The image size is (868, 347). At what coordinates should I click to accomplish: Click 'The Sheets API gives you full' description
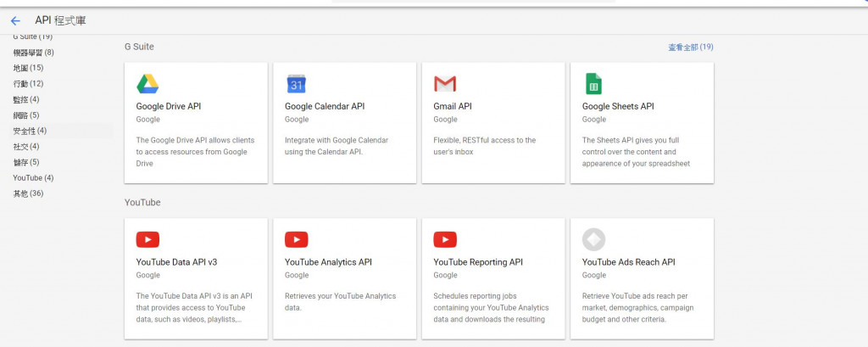(636, 152)
